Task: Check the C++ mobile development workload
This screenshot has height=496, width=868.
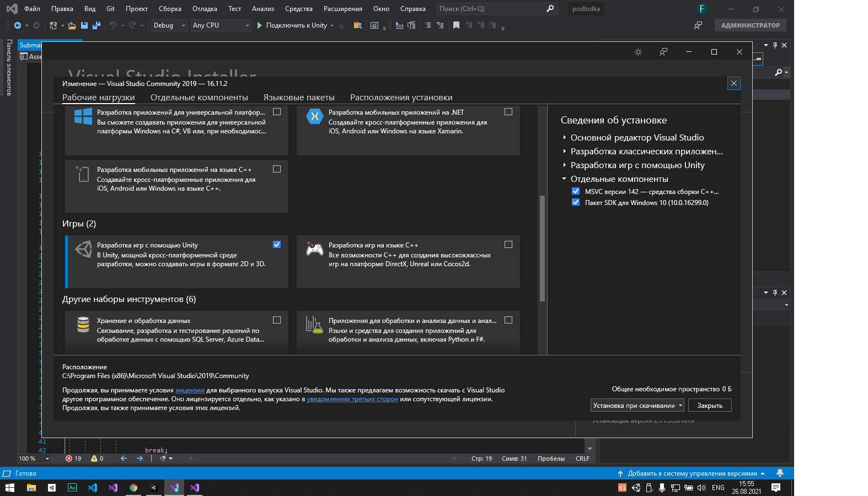Action: click(x=277, y=169)
